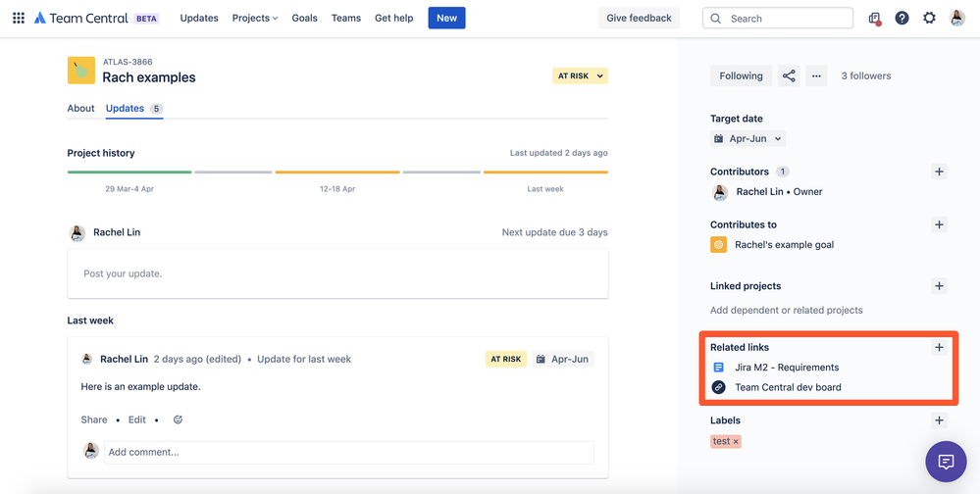
Task: Click Give feedback button
Action: pos(639,18)
